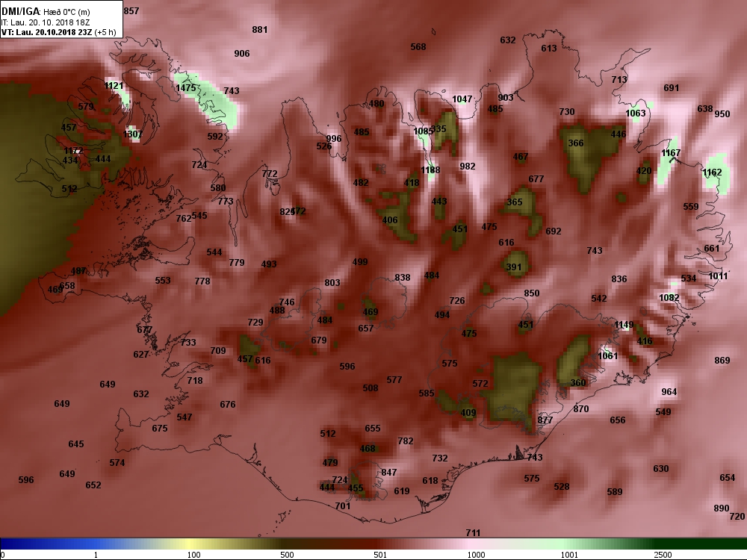
Task: Click the 'DMI/IGA: Hæð 0°C (m)' title line
Action: [x=46, y=11]
